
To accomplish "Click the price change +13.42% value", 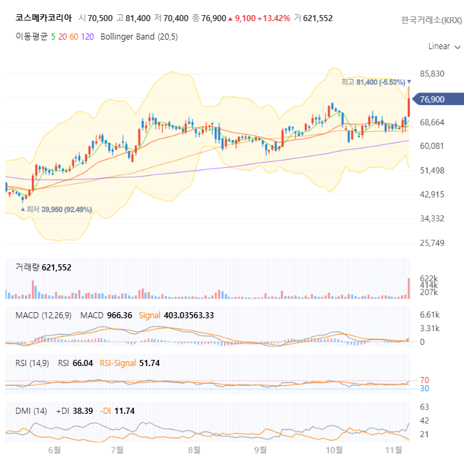I will (x=274, y=18).
